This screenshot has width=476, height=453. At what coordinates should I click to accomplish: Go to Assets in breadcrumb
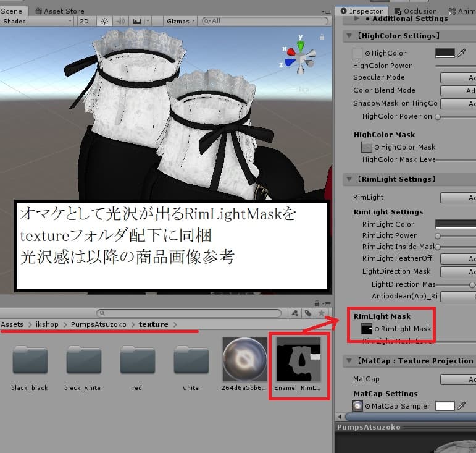12,324
